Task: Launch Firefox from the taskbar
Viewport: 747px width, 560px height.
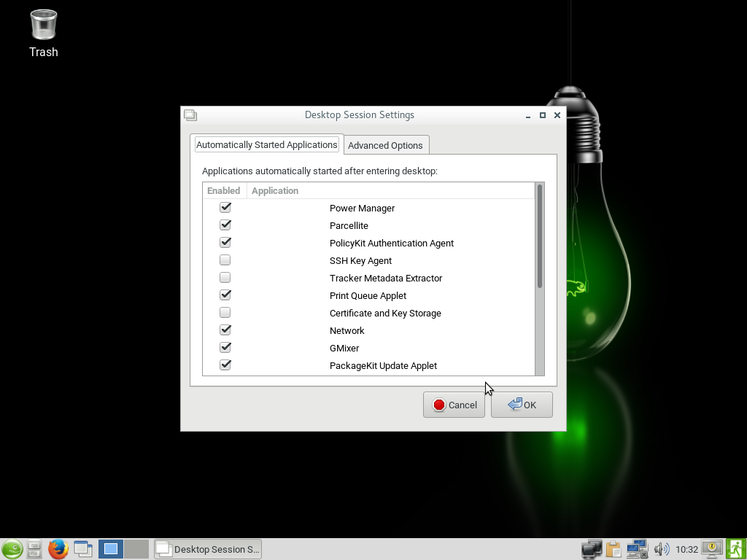Action: pyautogui.click(x=58, y=549)
